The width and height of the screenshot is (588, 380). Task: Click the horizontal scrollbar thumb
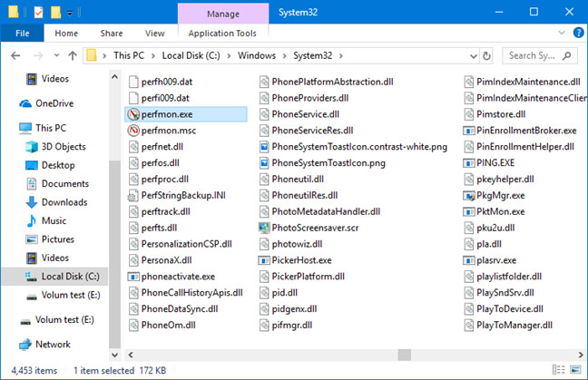(405, 355)
